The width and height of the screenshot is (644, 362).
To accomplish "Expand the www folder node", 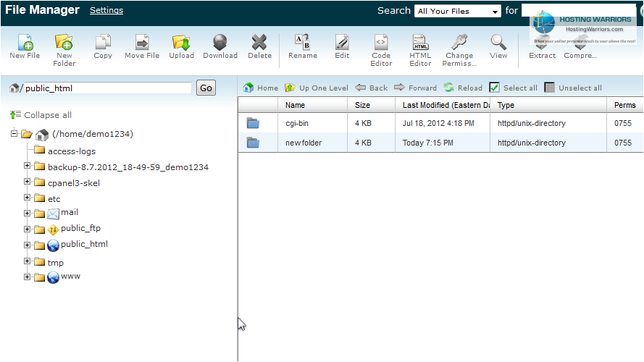I will tap(27, 277).
